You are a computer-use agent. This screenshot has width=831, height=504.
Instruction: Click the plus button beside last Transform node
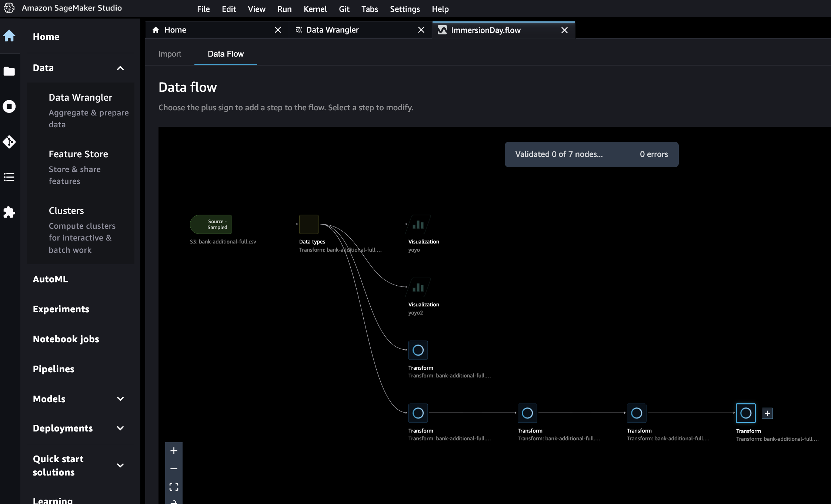pyautogui.click(x=767, y=413)
